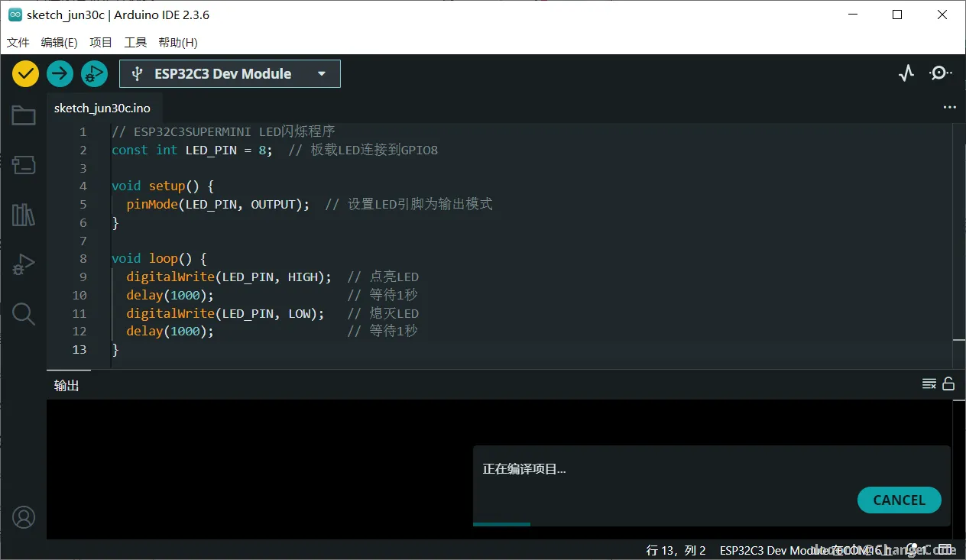Open the Debug sidebar panel

24,264
